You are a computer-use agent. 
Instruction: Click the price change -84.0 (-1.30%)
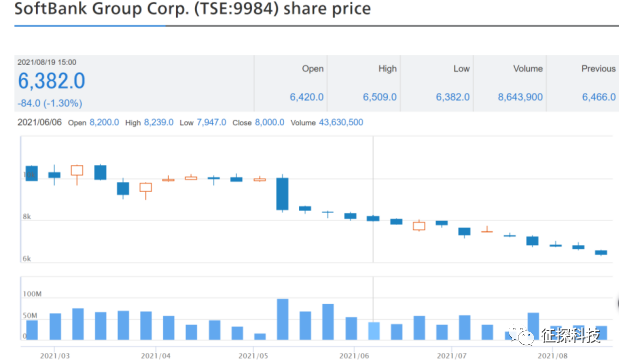[50, 103]
